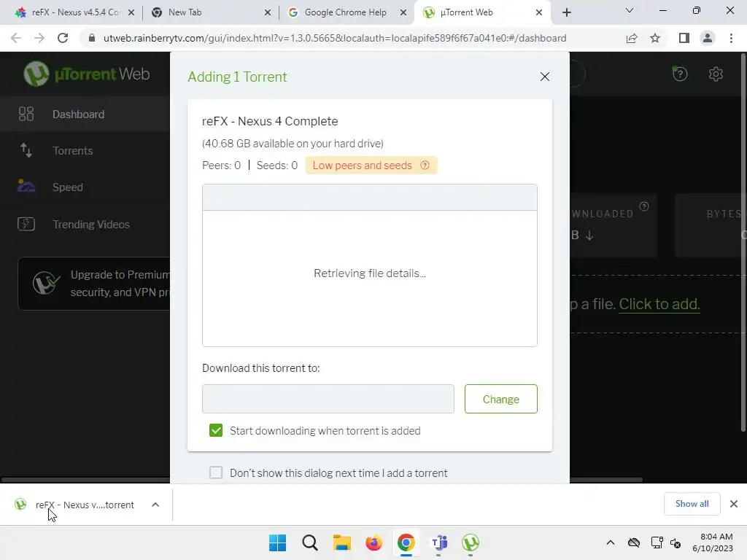Open the µTorrent settings gear
Screen dimensions: 747x560
click(x=716, y=74)
